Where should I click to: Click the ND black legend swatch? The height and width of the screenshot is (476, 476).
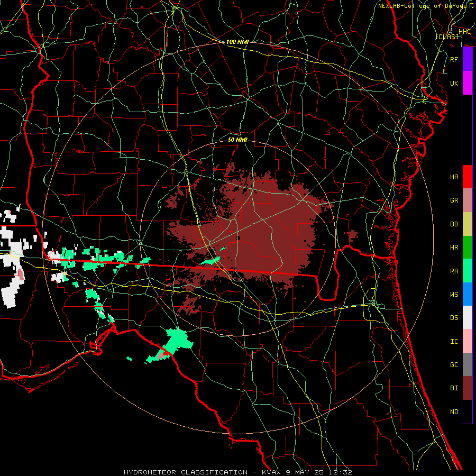point(467,411)
